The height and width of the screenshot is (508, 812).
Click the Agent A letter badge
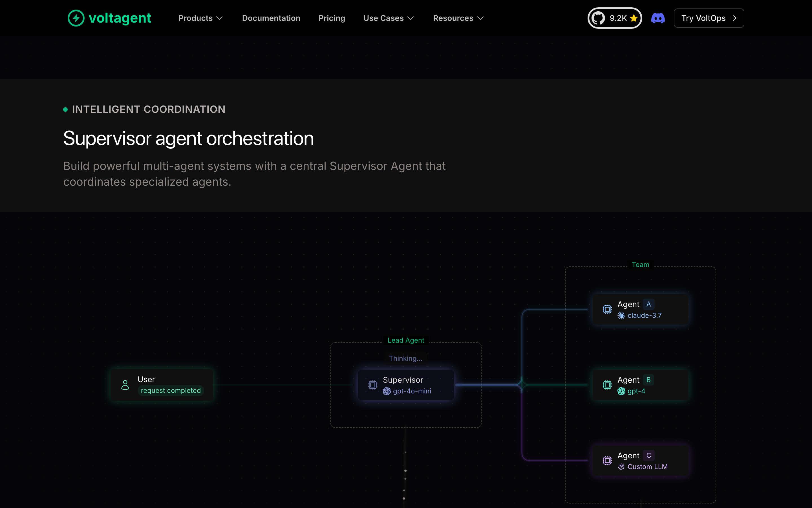point(648,305)
